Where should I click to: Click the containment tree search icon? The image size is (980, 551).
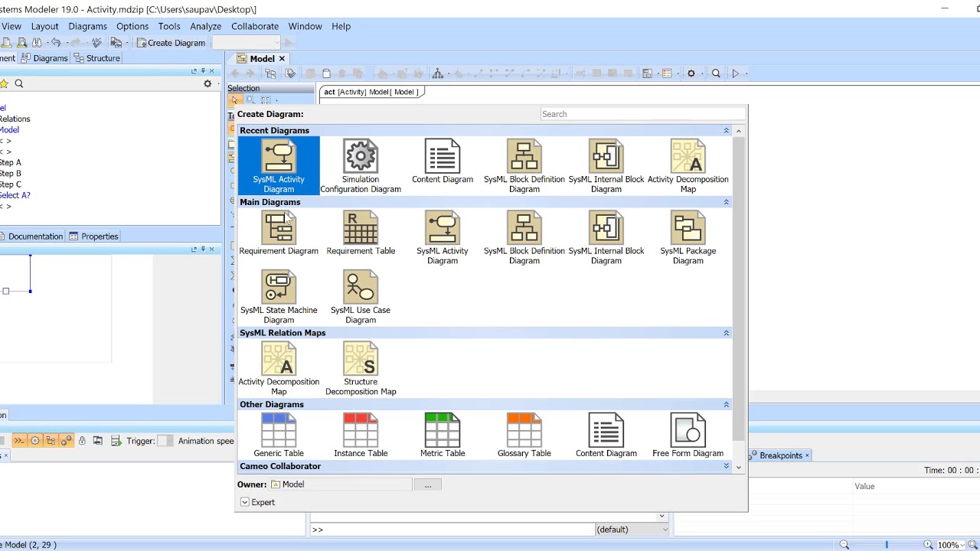(x=19, y=83)
